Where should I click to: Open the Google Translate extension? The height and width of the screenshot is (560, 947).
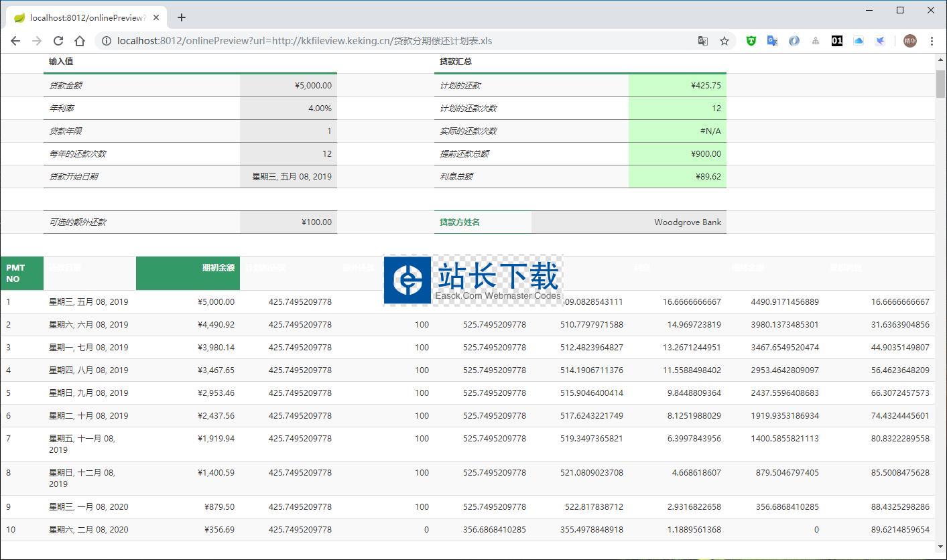(773, 41)
